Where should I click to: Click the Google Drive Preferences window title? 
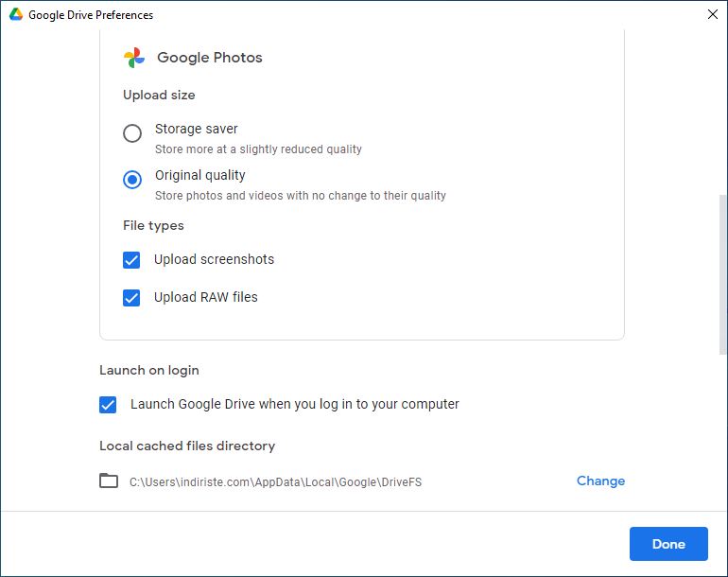click(91, 15)
